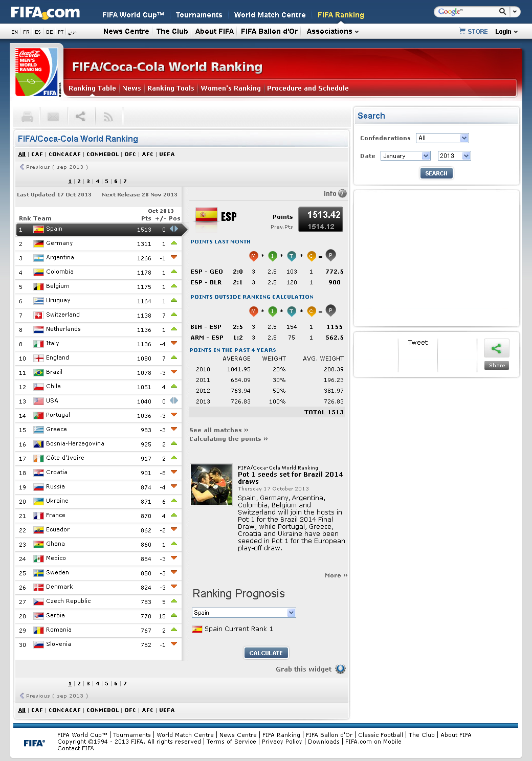Go to World Match Centre

[270, 15]
